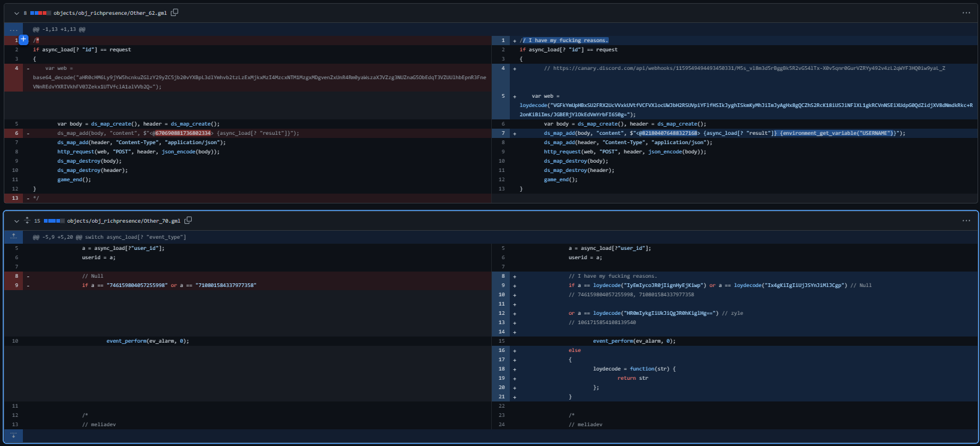The height and width of the screenshot is (446, 980).
Task: Click the Other_70.gml diffstat squares
Action: 54,220
